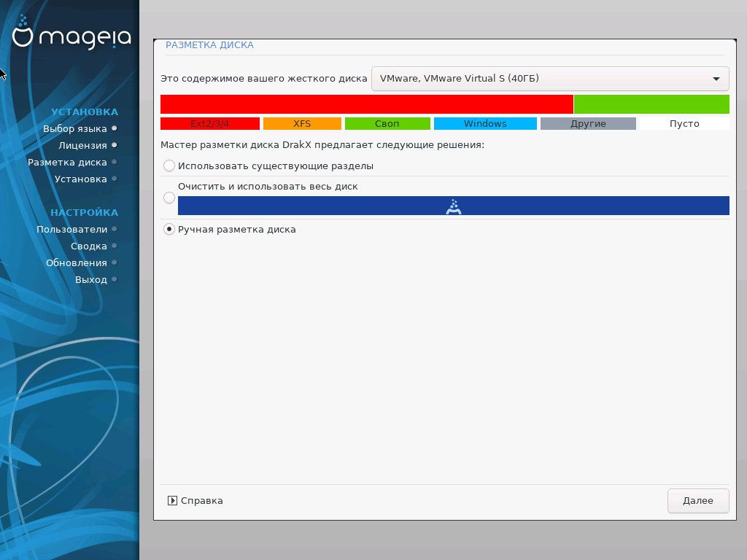Click step bullet beside Лицензия
Image resolution: width=747 pixels, height=560 pixels.
[115, 146]
